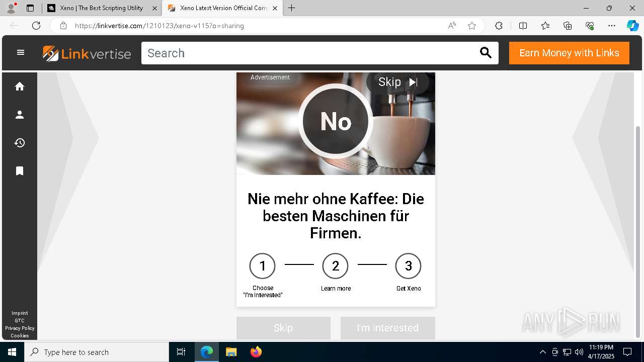Open the Copilot sidebar icon
644x362 pixels.
[632, 26]
